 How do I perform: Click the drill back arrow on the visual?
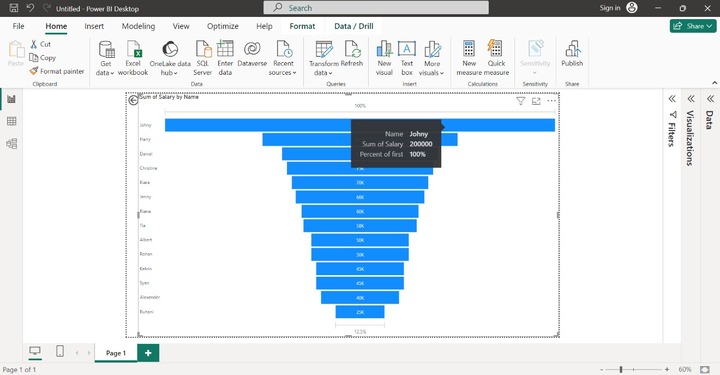pyautogui.click(x=133, y=100)
